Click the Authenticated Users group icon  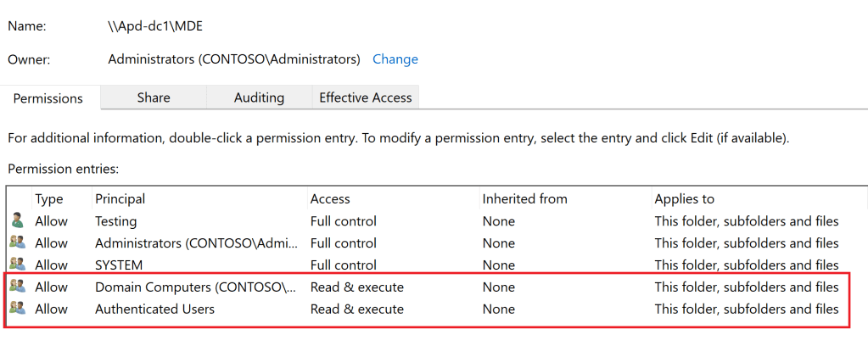click(x=17, y=309)
